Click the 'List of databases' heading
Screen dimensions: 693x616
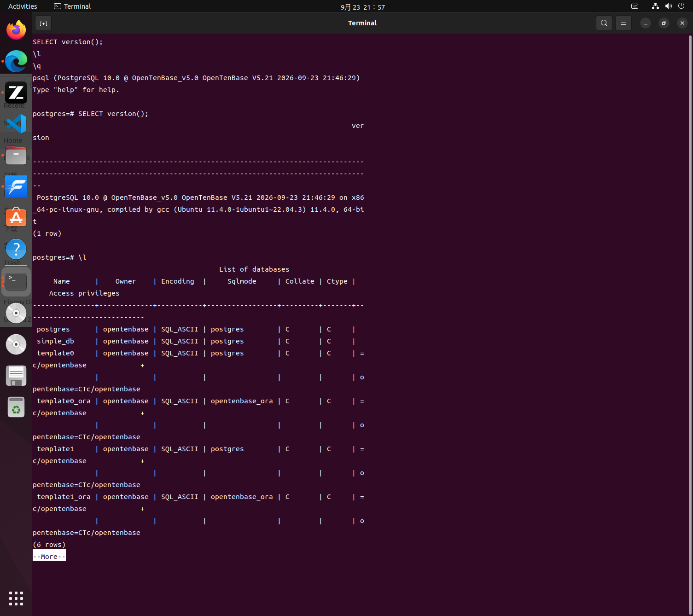coord(254,269)
